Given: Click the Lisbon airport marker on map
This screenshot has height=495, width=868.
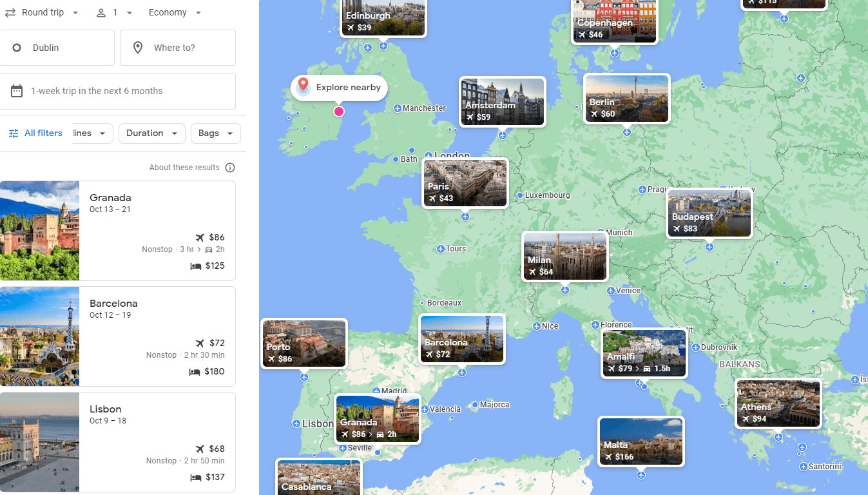Looking at the screenshot, I should (297, 423).
